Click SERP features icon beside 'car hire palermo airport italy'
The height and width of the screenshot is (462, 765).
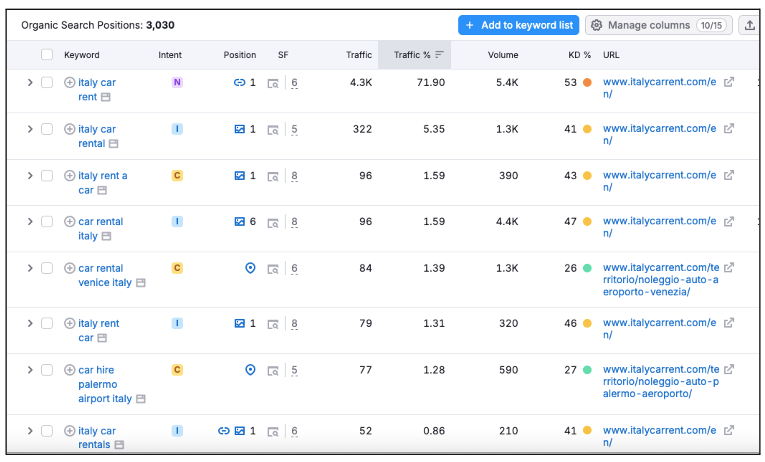coord(273,370)
